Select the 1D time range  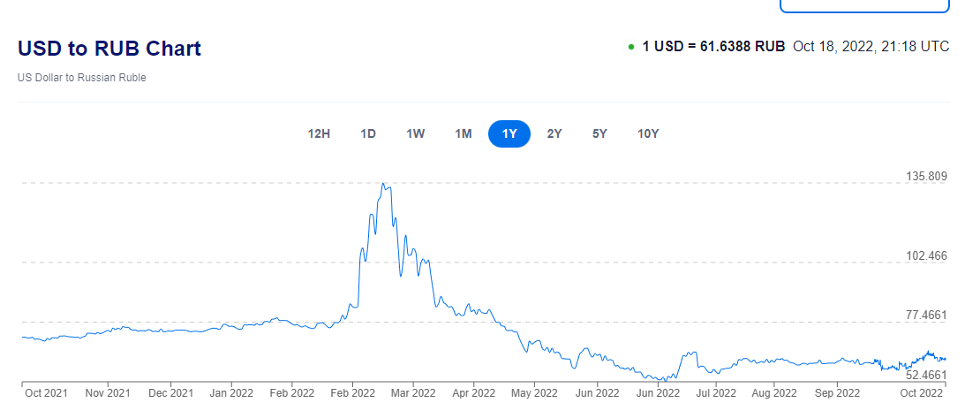pyautogui.click(x=368, y=134)
